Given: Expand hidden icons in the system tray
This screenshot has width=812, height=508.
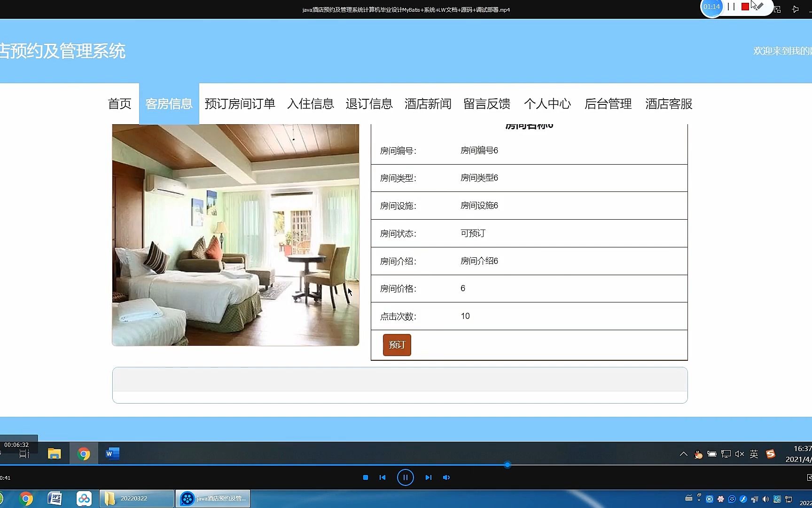Looking at the screenshot, I should click(x=683, y=453).
